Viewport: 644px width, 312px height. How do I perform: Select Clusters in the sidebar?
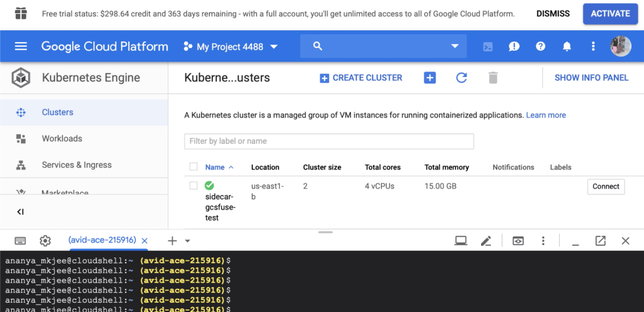[x=84, y=112]
